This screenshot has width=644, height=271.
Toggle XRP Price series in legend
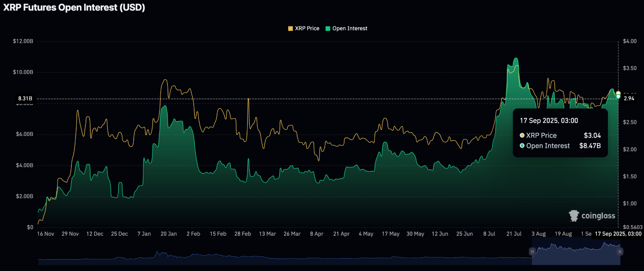(x=303, y=29)
